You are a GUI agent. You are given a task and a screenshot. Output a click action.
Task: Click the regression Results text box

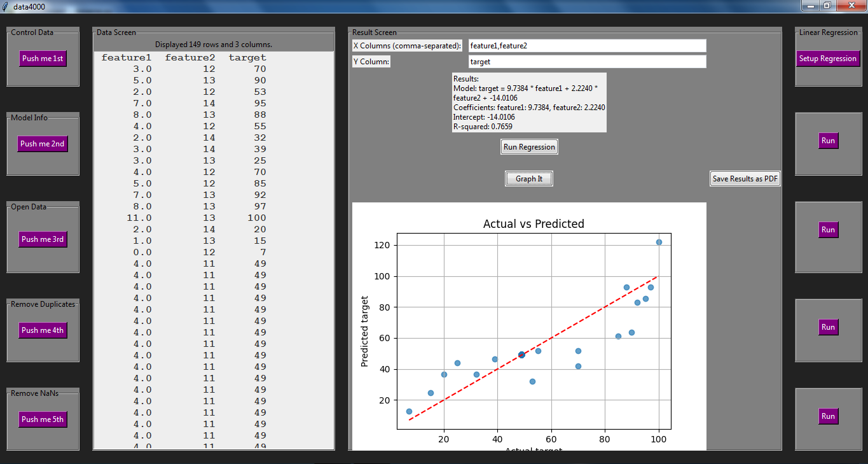pos(528,102)
